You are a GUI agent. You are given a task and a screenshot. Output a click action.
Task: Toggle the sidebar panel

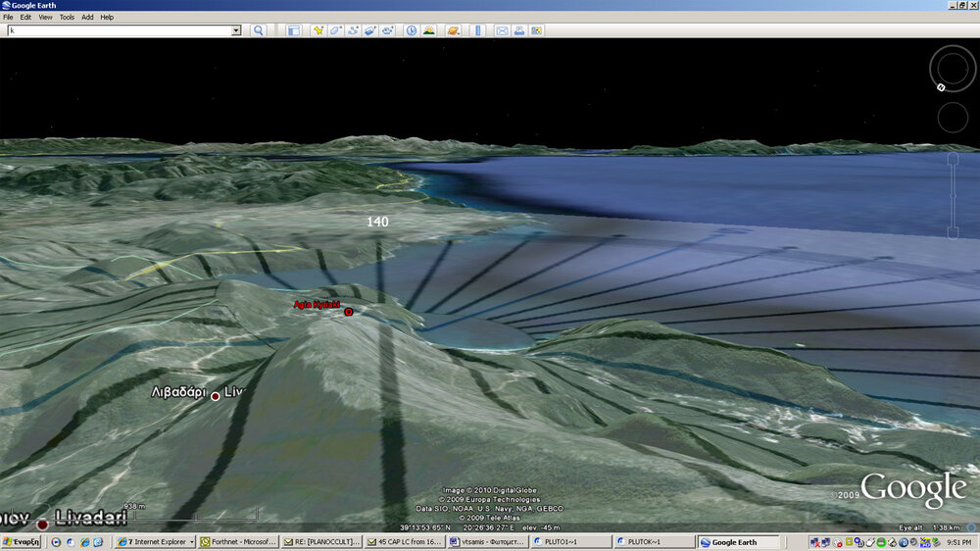click(x=293, y=30)
